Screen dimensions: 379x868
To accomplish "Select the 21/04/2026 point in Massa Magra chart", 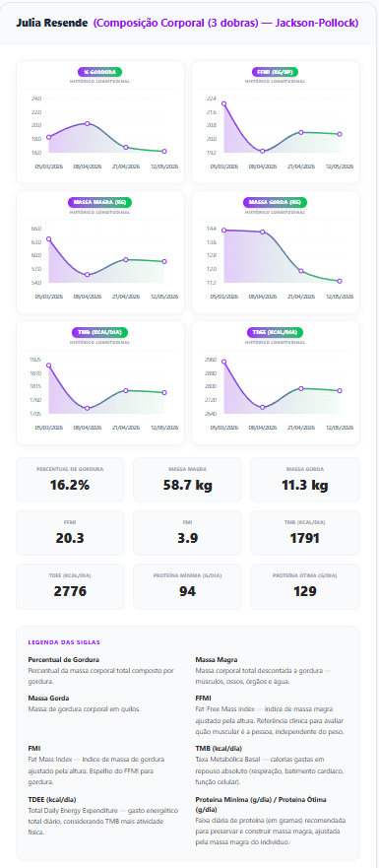I will 126,260.
